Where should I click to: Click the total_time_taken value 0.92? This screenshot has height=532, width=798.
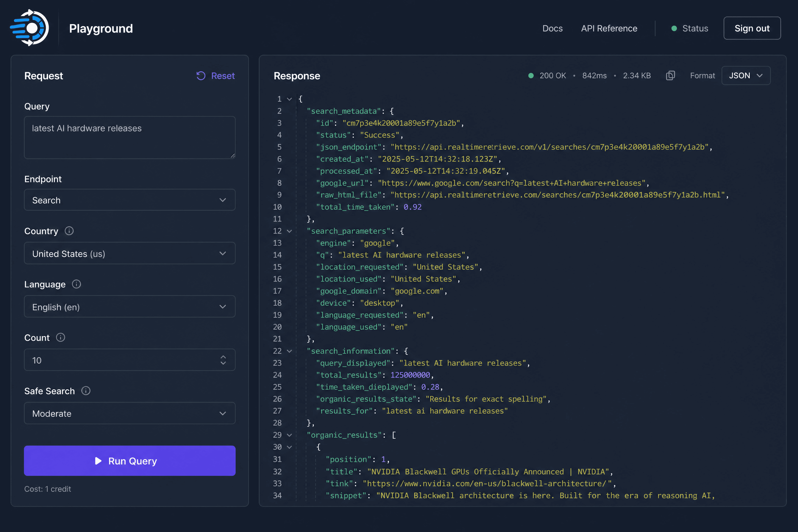point(413,207)
